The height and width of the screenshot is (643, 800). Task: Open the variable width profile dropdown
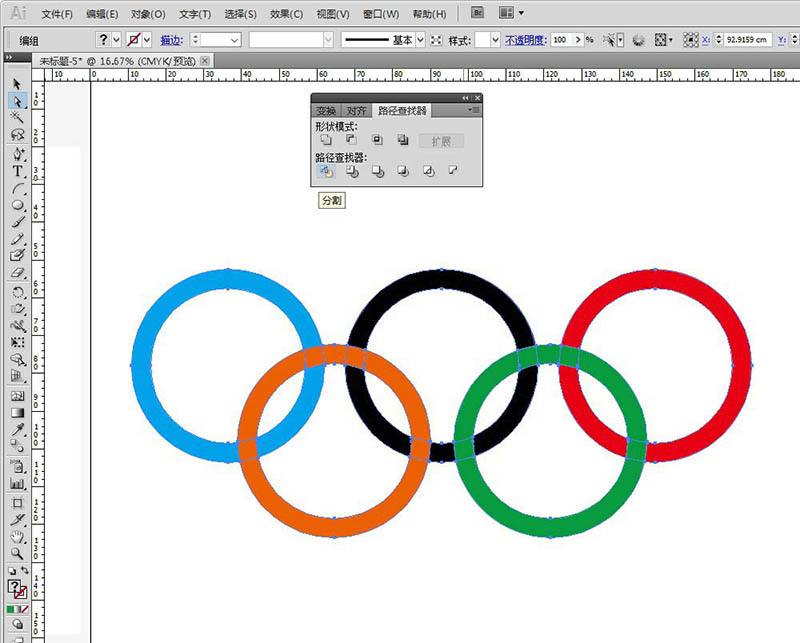coord(328,40)
